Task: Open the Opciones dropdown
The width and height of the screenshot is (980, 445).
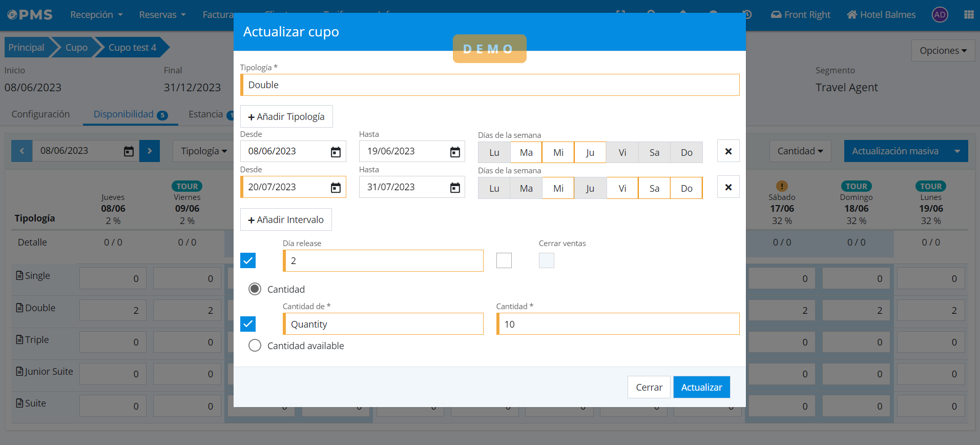Action: pyautogui.click(x=943, y=51)
